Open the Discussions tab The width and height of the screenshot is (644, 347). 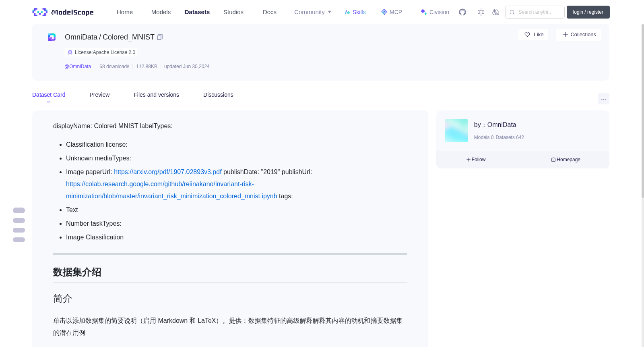coord(218,95)
